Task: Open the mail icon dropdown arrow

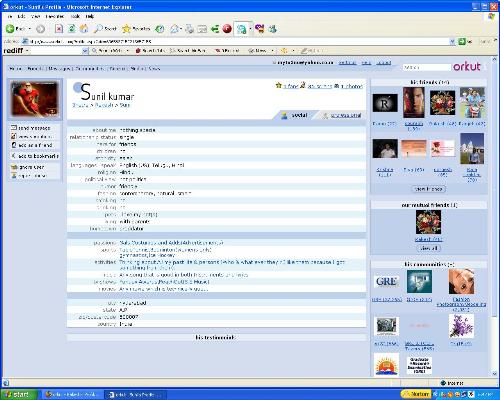Action: coord(181,29)
